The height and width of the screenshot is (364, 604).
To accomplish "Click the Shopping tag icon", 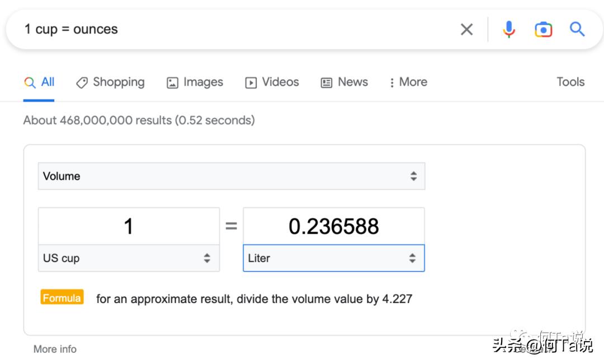I will tap(82, 82).
